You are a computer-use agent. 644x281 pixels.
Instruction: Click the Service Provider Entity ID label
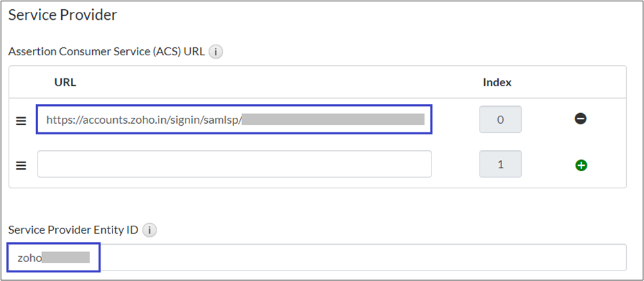tap(74, 230)
